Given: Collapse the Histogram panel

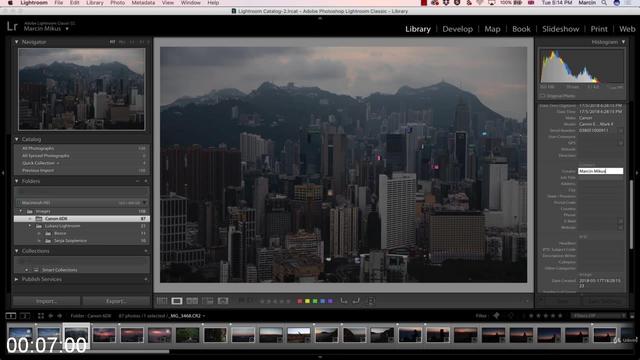Looking at the screenshot, I should coord(623,42).
